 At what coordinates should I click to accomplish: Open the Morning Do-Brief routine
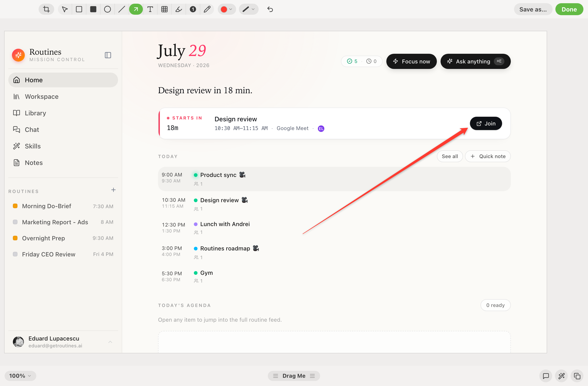(x=63, y=206)
